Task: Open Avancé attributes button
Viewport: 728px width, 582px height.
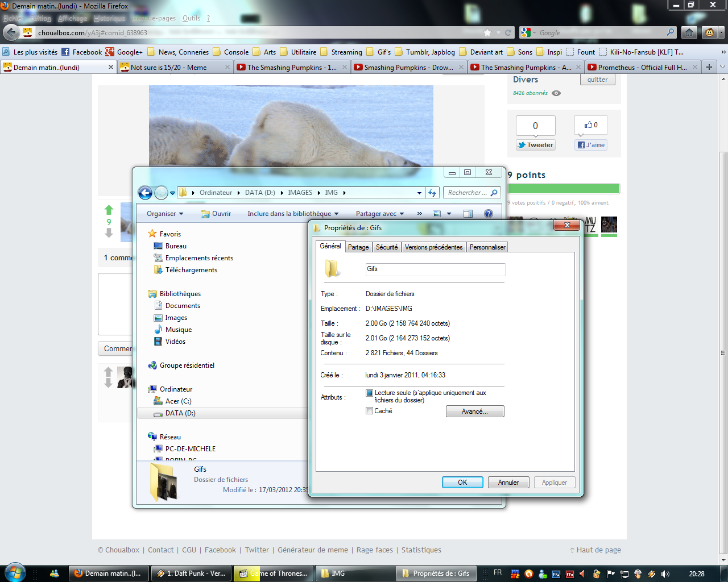Action: [475, 411]
